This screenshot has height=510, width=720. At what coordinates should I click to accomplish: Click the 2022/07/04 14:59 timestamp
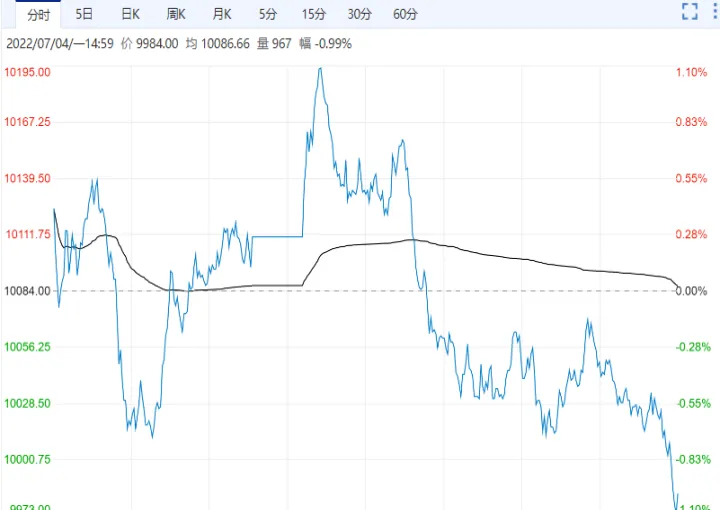(x=60, y=44)
